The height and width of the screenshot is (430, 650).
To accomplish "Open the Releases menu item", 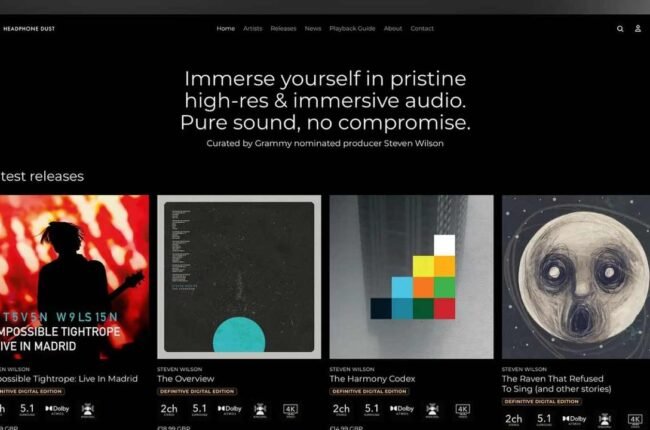I will tap(283, 29).
